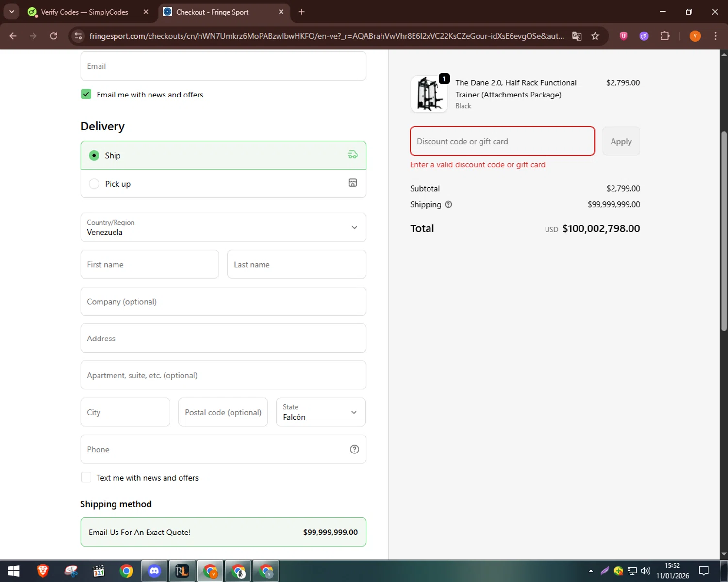Click the taskbar clock showing 15:52
The height and width of the screenshot is (582, 728).
pos(673,571)
